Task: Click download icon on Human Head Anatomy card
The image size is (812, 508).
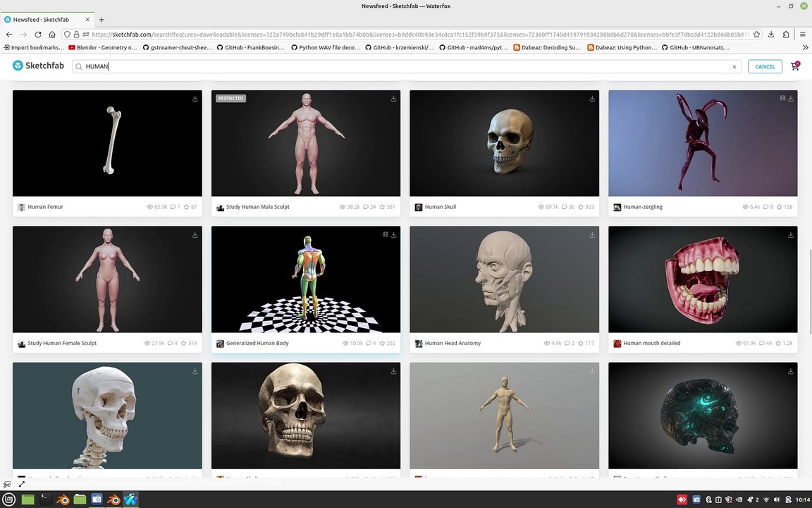Action: (592, 235)
